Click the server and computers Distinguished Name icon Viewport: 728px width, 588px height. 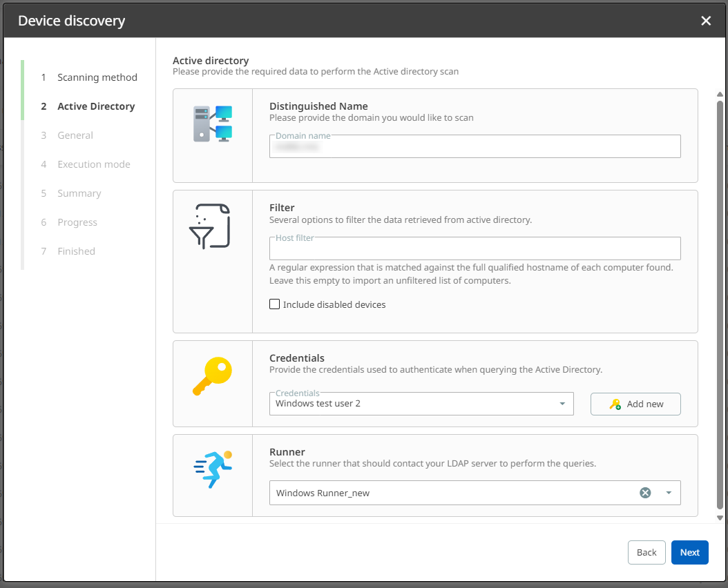point(213,124)
